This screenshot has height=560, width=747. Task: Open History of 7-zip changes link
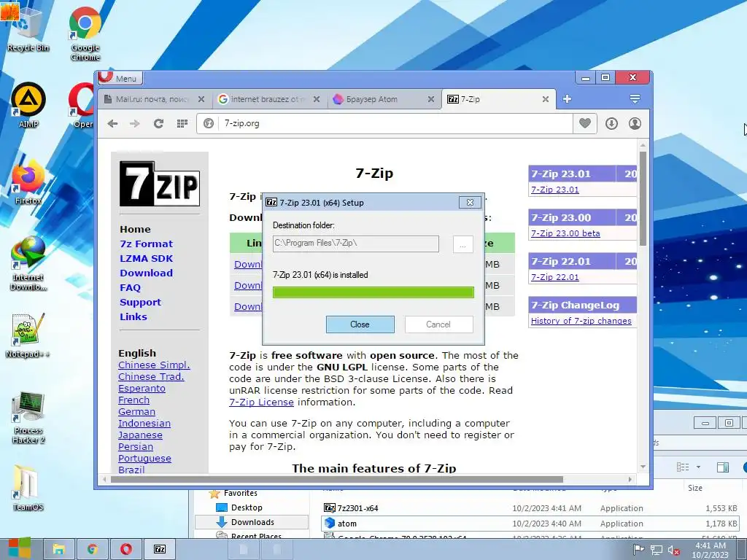[581, 321]
